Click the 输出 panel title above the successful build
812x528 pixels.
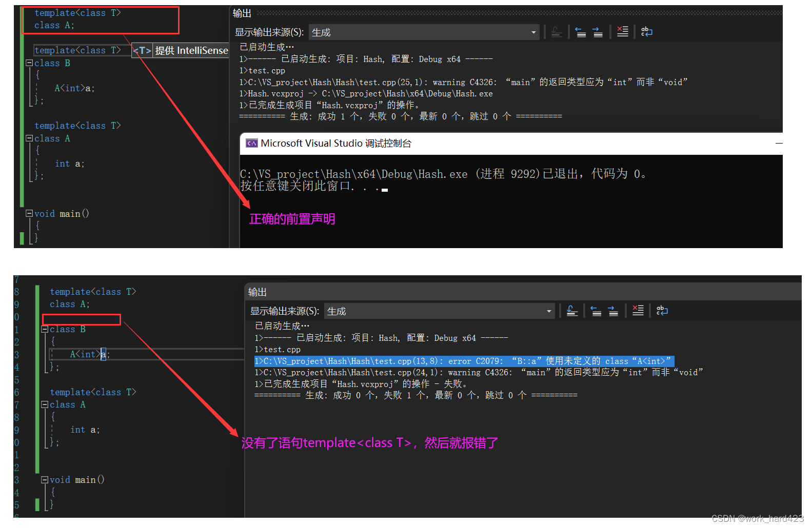click(242, 13)
